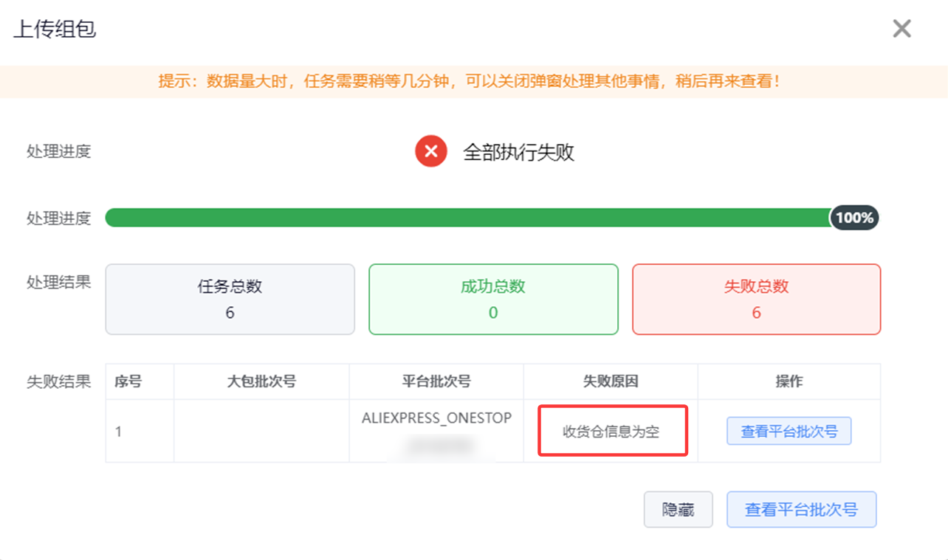Click the 失败原因 column header
This screenshot has width=948, height=560.
[611, 381]
